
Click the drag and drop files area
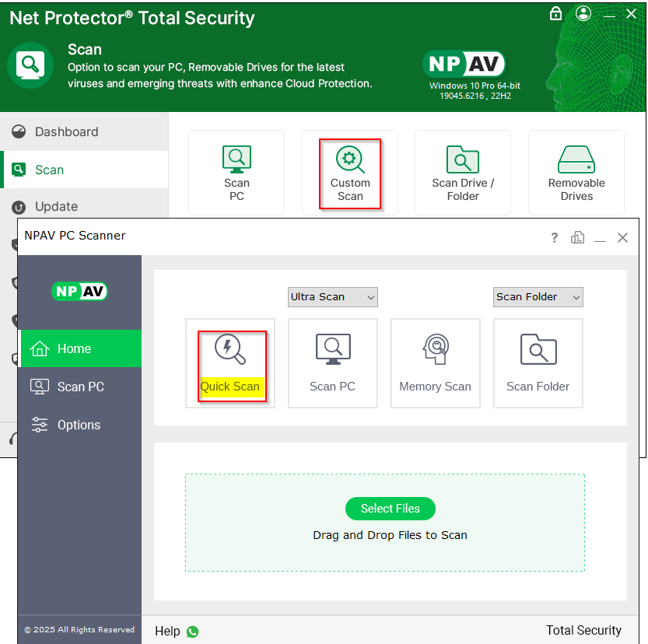[385, 544]
